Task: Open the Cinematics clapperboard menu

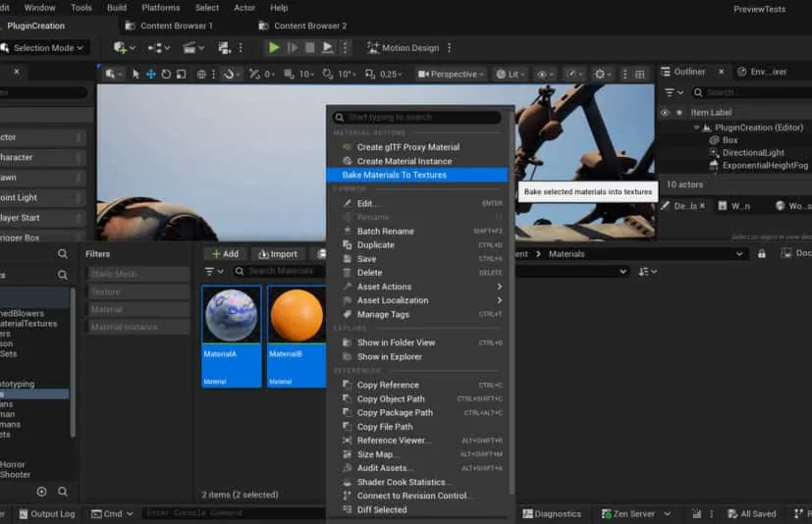Action: 193,48
